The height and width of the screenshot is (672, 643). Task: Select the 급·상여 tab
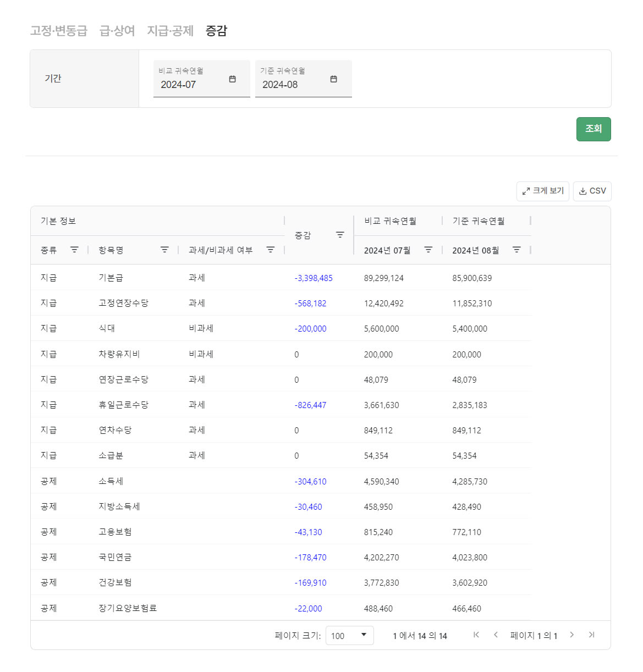(117, 31)
